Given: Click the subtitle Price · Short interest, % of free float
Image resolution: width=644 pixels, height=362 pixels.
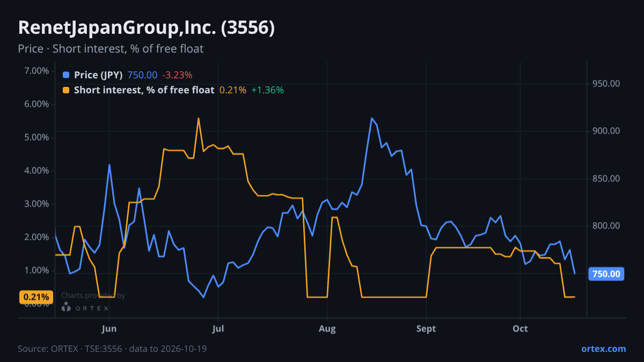Looking at the screenshot, I should click(x=111, y=49).
